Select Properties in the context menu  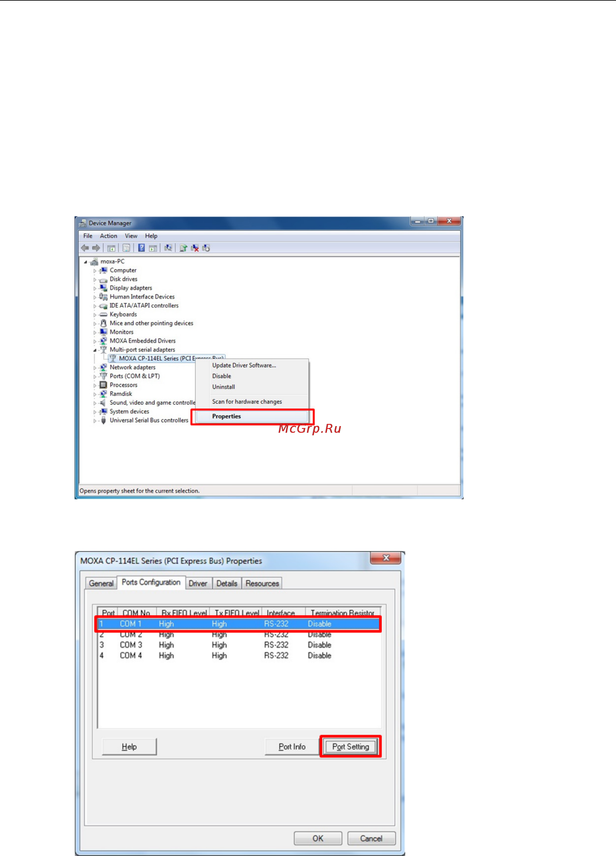click(x=252, y=416)
